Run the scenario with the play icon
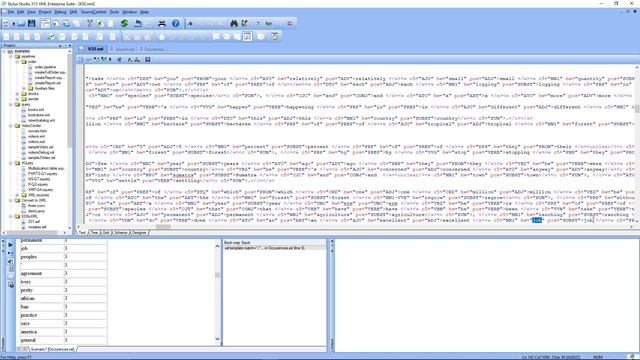This screenshot has width=640, height=360. click(11, 245)
